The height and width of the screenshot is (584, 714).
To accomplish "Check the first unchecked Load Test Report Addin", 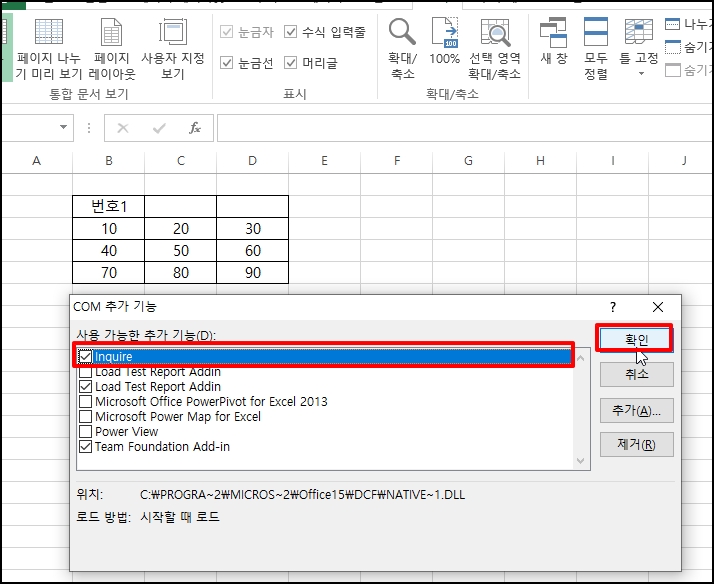I will pyautogui.click(x=86, y=372).
